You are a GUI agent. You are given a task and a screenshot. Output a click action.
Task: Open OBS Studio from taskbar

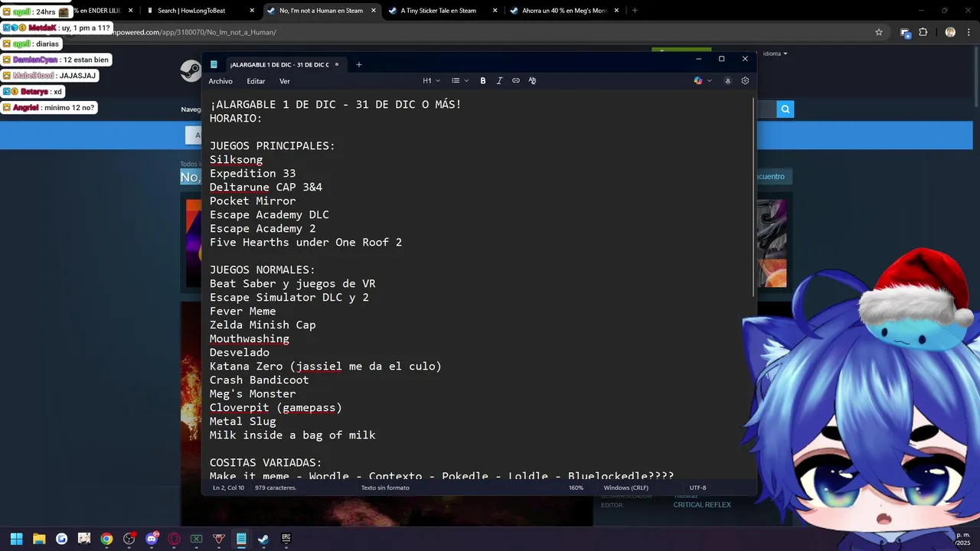129,539
